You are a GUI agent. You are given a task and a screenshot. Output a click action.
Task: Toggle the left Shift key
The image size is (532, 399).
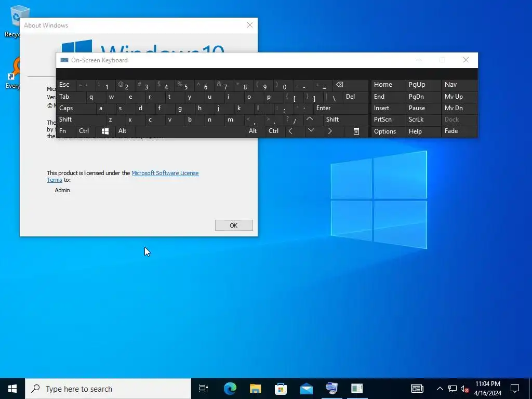pos(81,119)
